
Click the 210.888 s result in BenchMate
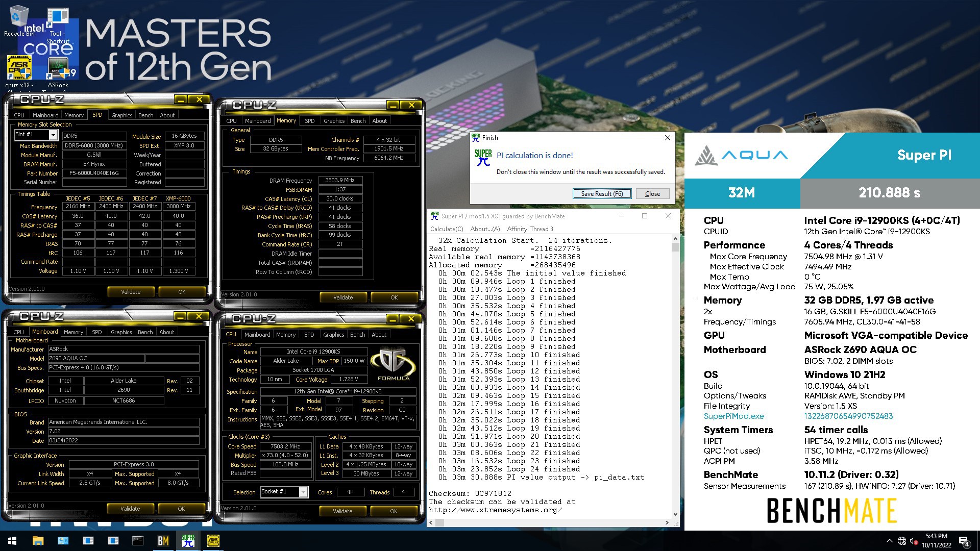pos(889,193)
